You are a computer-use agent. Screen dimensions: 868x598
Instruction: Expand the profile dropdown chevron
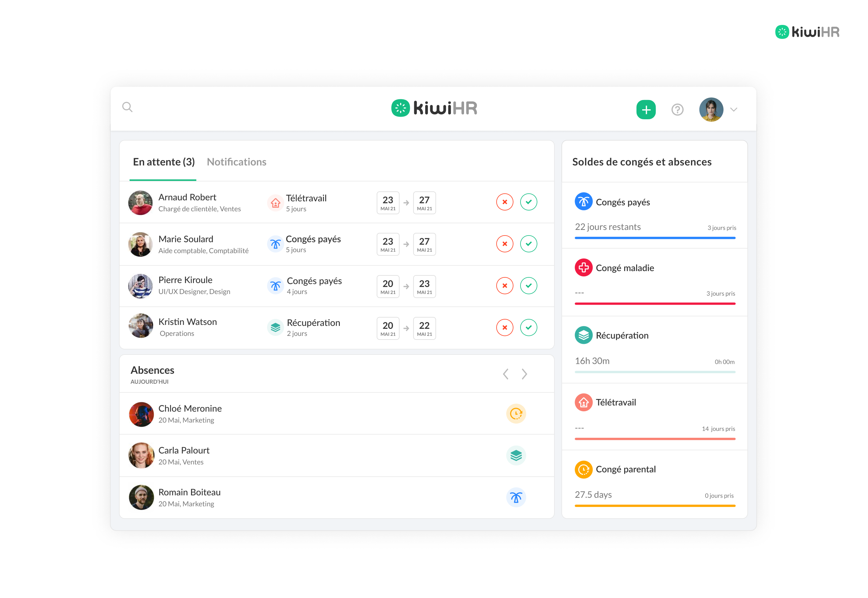733,109
